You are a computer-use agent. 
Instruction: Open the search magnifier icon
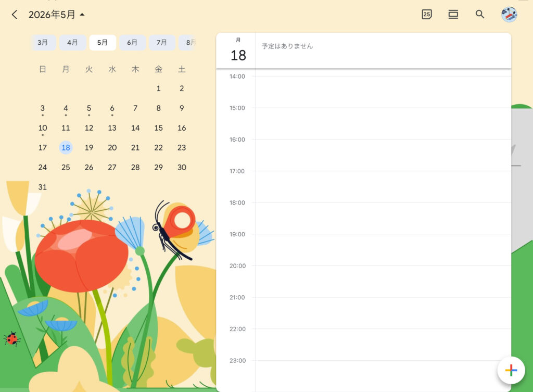point(479,14)
